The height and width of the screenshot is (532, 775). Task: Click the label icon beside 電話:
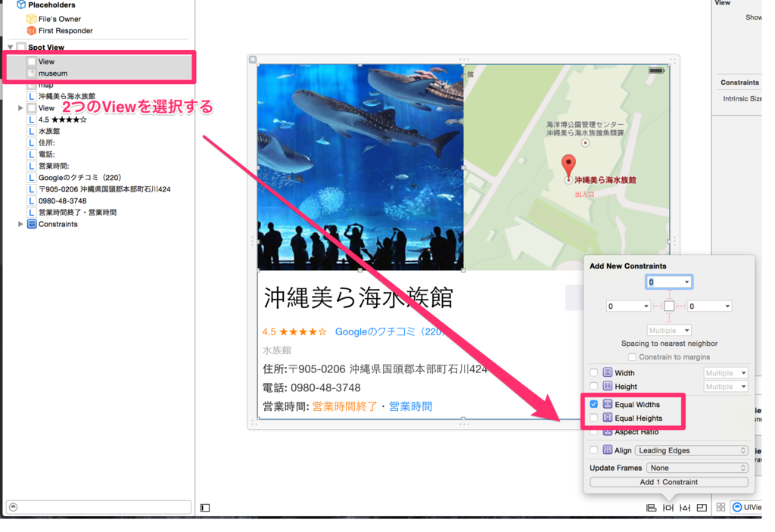tap(32, 154)
